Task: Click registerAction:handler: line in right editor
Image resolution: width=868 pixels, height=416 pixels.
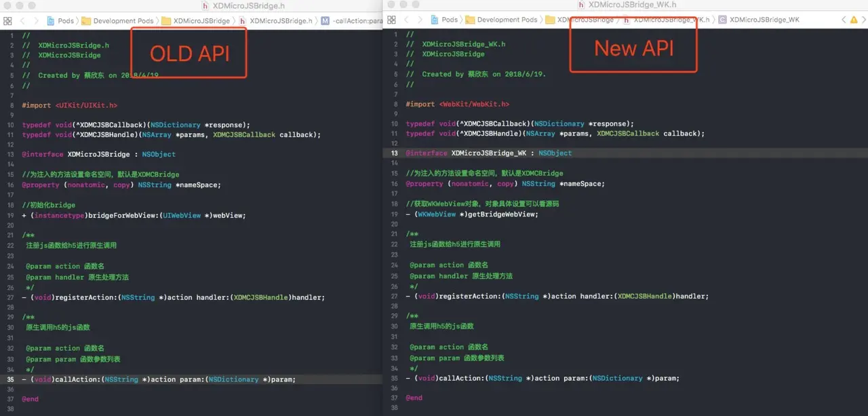Action: (557, 296)
